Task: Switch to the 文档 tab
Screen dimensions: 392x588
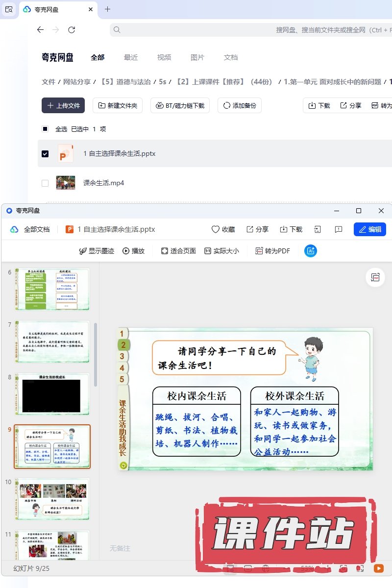Action: pos(231,57)
